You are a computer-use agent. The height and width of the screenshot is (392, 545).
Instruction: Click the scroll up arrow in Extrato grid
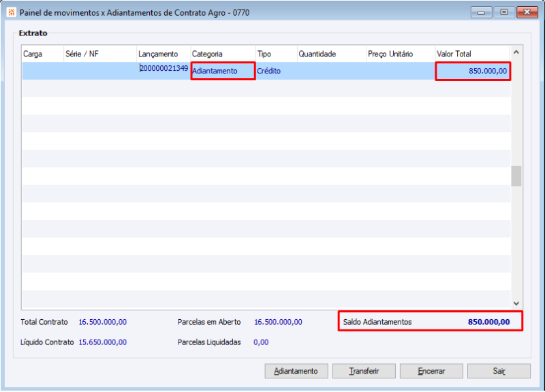(516, 52)
